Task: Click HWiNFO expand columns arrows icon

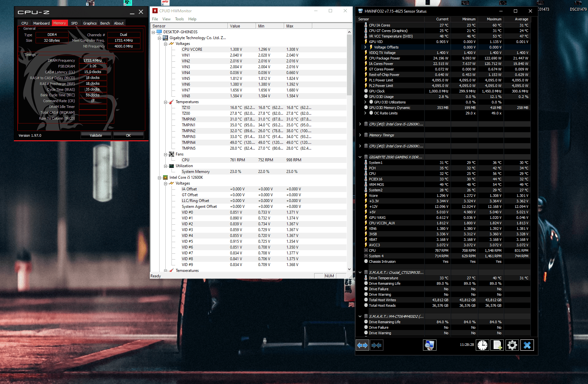Action: pos(362,345)
